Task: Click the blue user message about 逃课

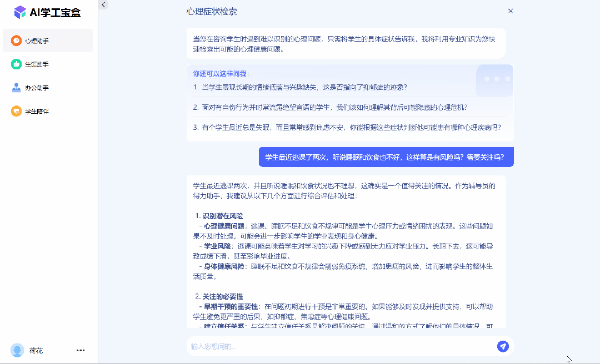Action: [386, 157]
